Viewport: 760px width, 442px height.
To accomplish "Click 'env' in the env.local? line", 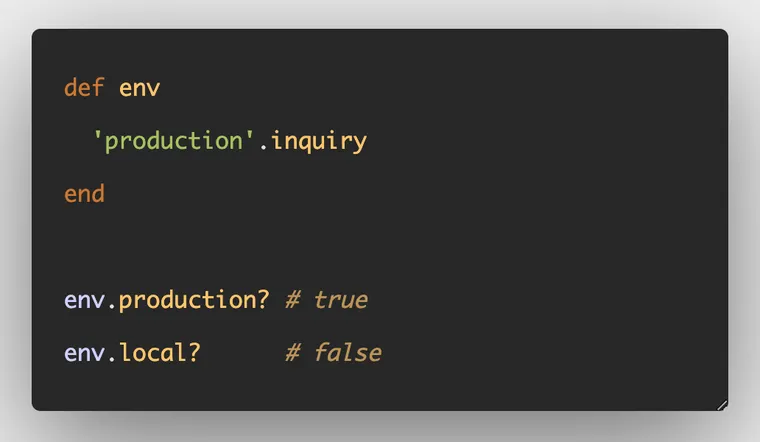I will click(x=84, y=353).
